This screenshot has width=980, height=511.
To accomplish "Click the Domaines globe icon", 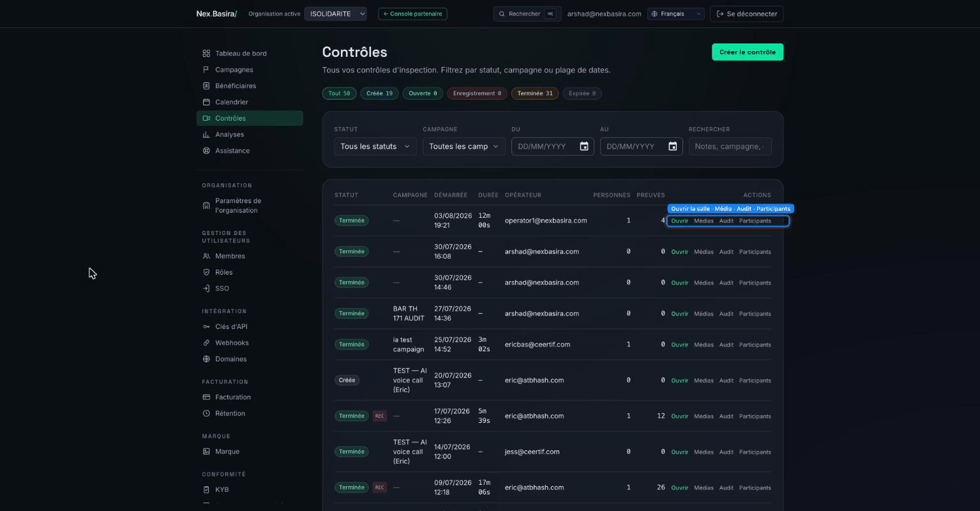I will [206, 359].
